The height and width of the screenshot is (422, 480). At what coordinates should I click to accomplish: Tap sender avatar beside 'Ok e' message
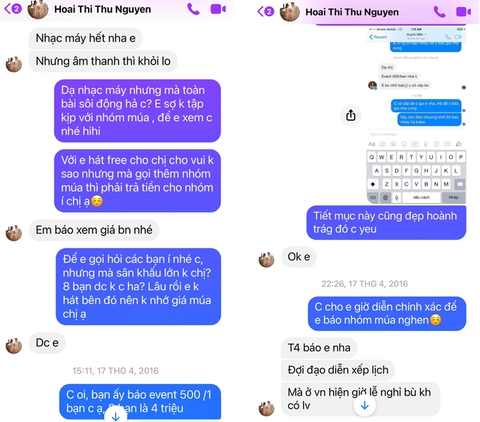pos(266,259)
